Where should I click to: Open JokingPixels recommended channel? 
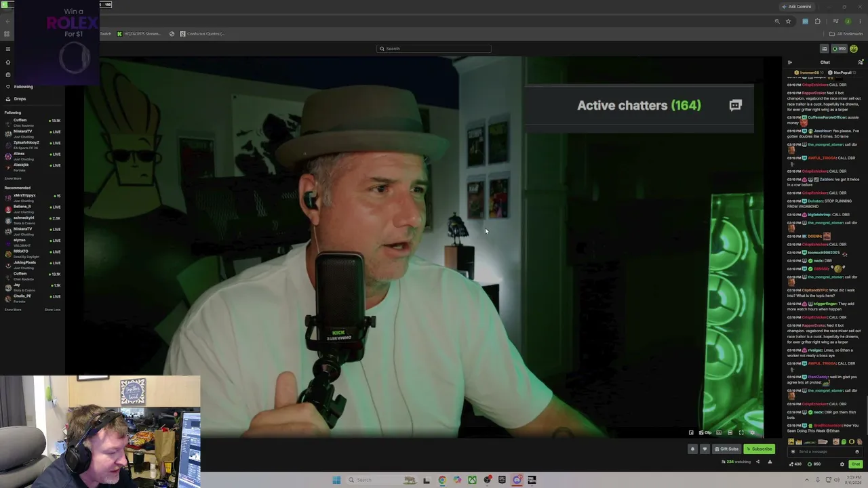pyautogui.click(x=33, y=264)
